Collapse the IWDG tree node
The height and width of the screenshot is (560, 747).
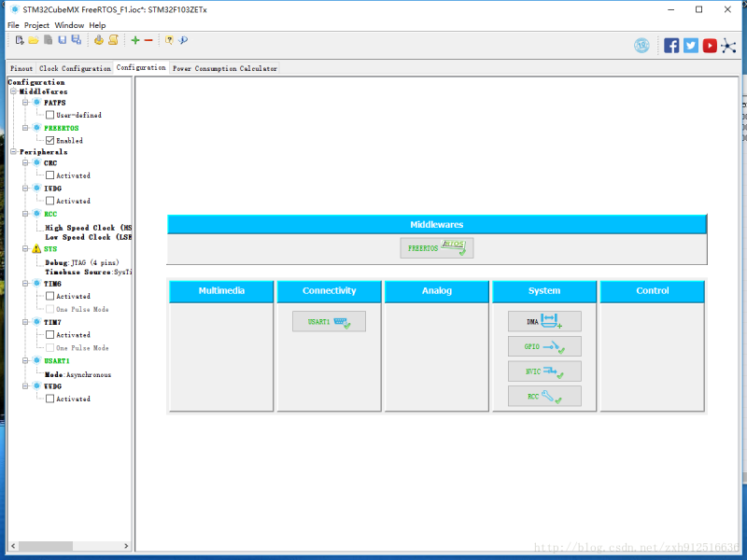pos(25,189)
